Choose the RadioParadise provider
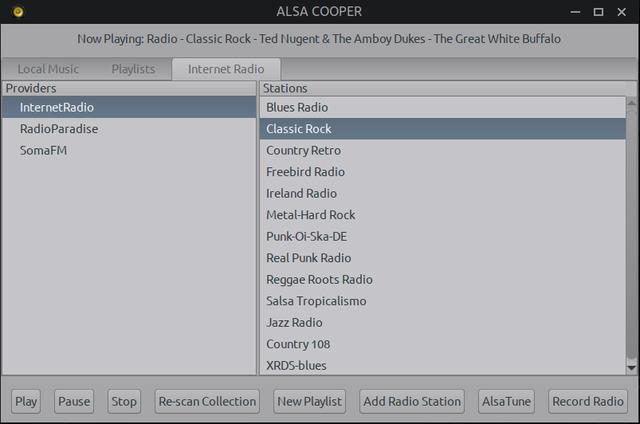Viewport: 640px width, 424px height. (x=59, y=129)
